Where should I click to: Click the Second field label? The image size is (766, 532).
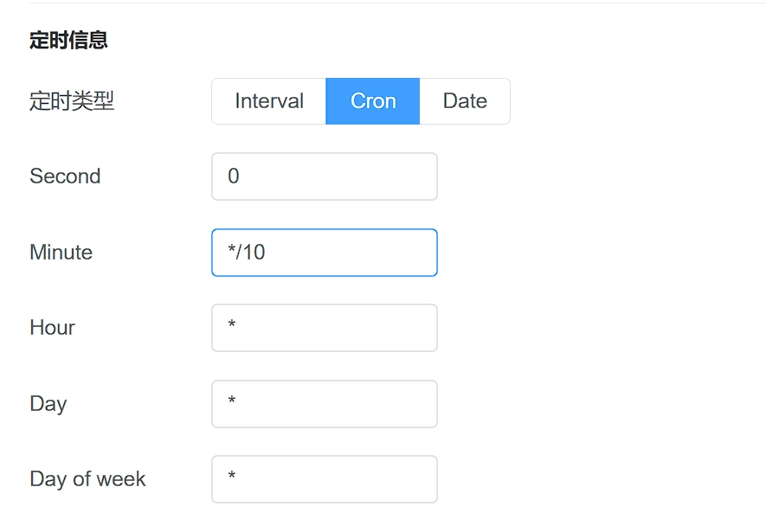[65, 176]
